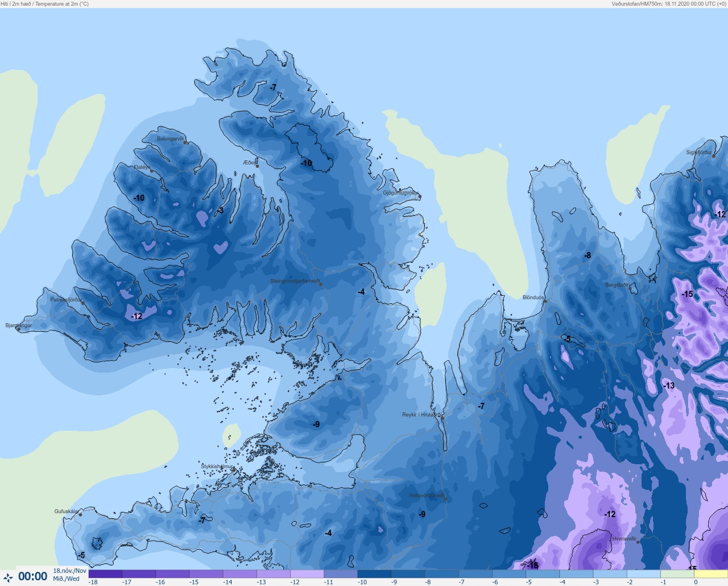
Task: Click the -8 temperature value near Bergstaðir
Action: pyautogui.click(x=588, y=255)
